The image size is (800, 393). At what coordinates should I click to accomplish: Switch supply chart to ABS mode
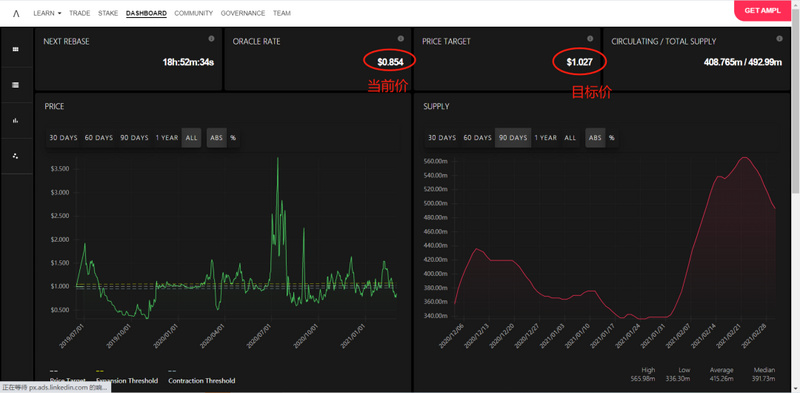(x=595, y=138)
